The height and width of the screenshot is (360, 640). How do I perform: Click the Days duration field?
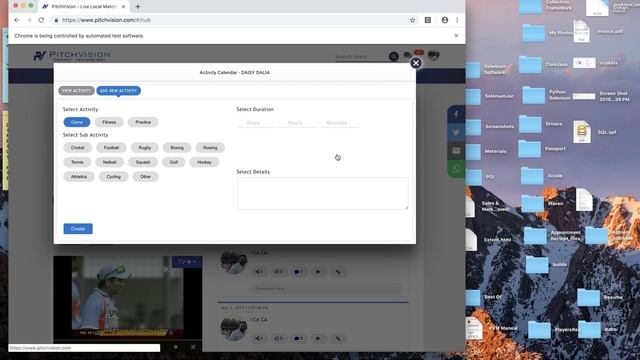(x=256, y=122)
